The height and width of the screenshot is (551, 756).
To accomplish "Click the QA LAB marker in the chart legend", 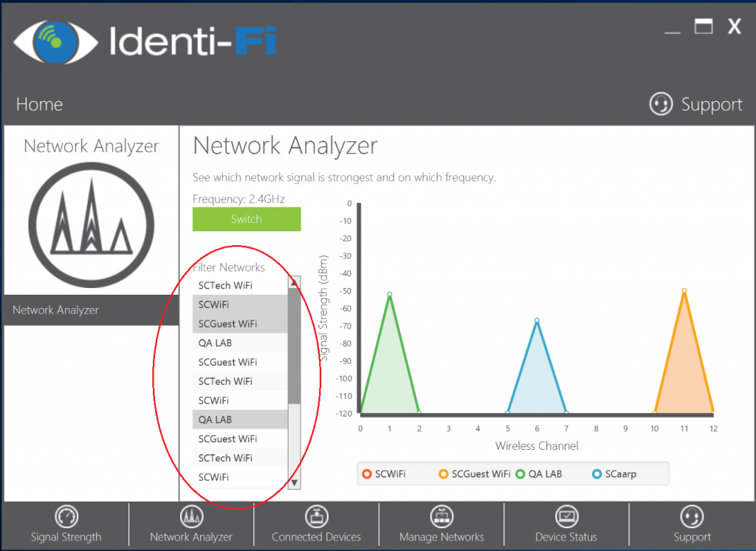I will (520, 473).
